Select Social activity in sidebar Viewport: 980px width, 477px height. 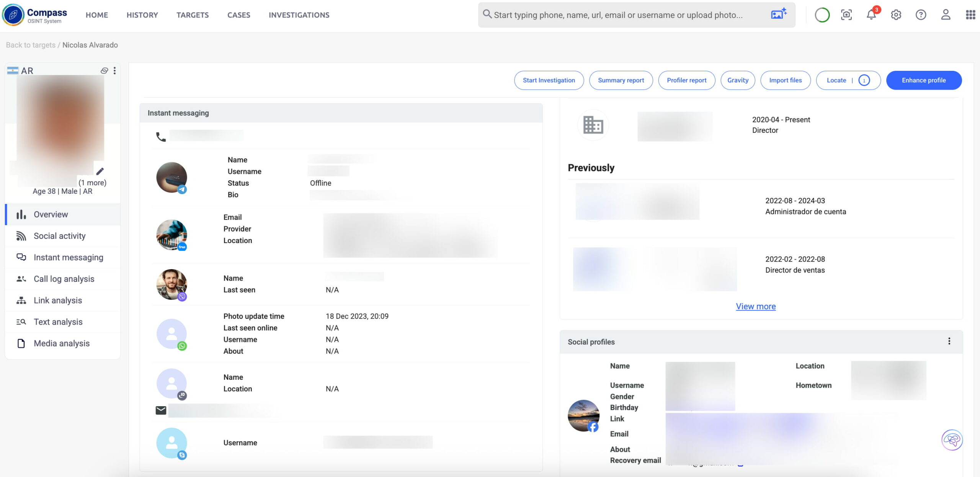[59, 236]
